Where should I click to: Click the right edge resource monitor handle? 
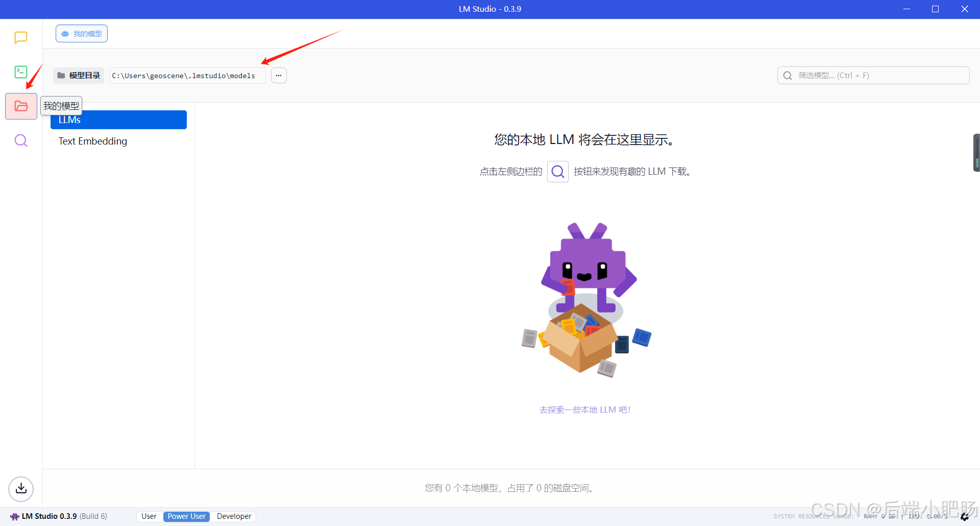point(976,153)
